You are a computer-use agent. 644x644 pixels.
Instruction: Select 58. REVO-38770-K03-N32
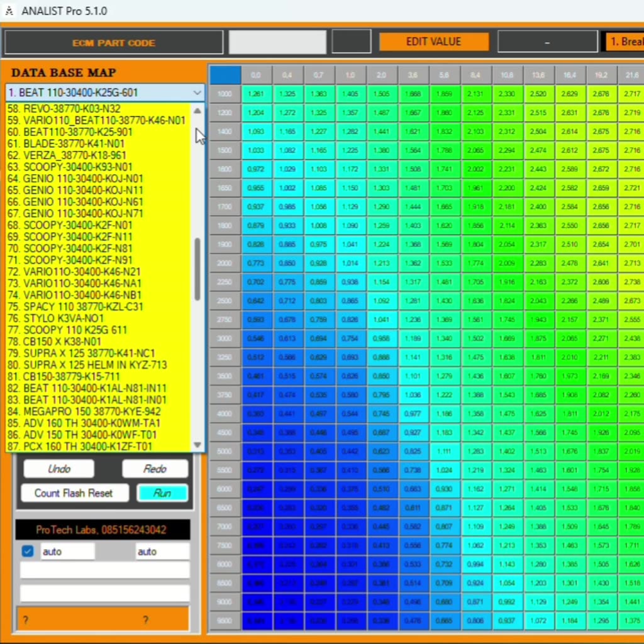[x=97, y=108]
